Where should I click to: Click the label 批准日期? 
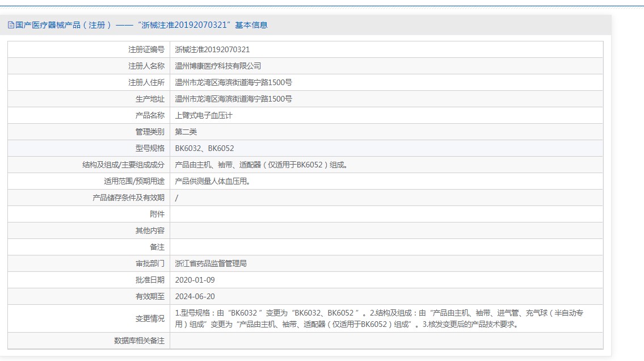(x=150, y=280)
